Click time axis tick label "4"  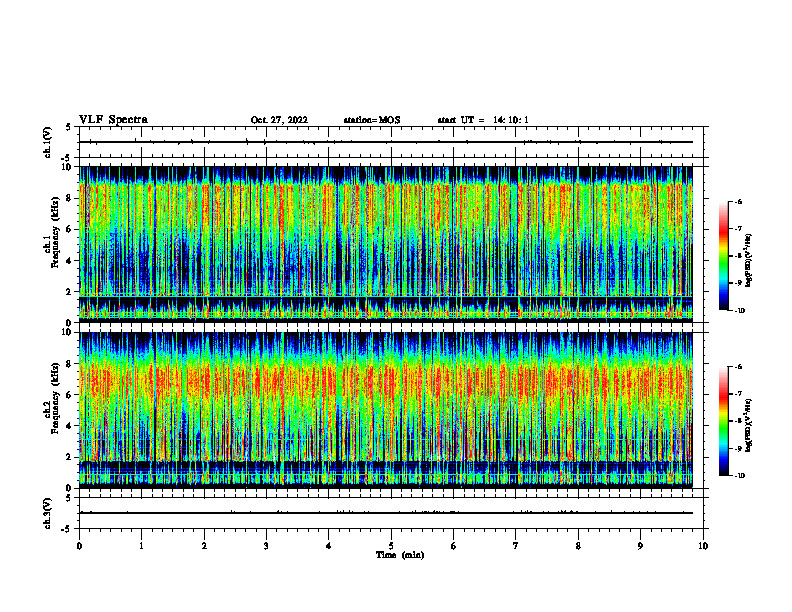click(x=329, y=546)
